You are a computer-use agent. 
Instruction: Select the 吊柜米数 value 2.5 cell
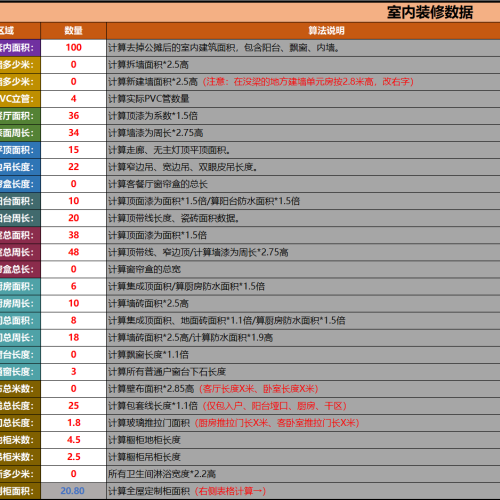tap(73, 457)
